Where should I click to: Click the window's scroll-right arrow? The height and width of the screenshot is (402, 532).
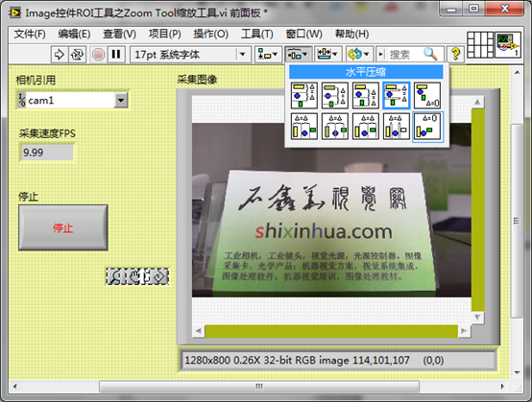click(x=503, y=387)
